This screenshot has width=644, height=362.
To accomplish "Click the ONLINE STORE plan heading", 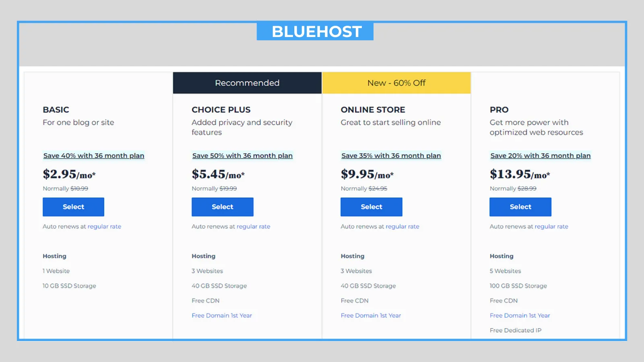I will [373, 110].
